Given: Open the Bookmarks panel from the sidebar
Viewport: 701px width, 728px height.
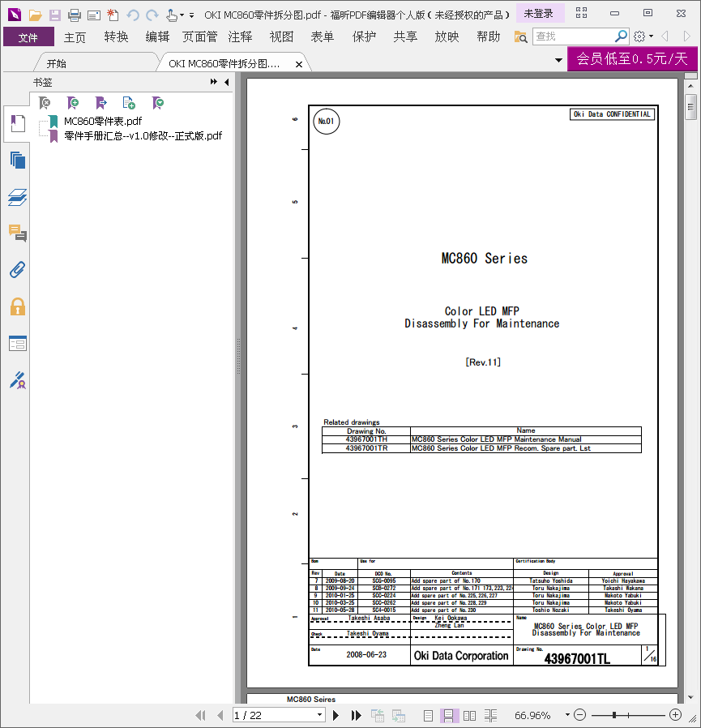Looking at the screenshot, I should (18, 123).
